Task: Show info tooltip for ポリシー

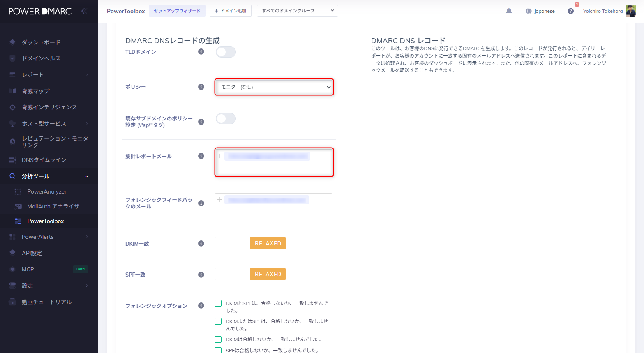Action: coord(201,87)
